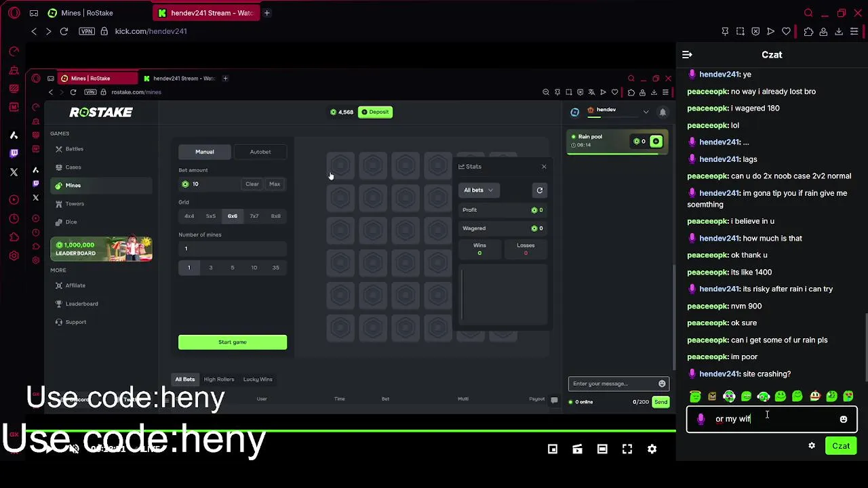The image size is (868, 488).
Task: Expand All bets dropdown in Stats
Action: pos(479,190)
